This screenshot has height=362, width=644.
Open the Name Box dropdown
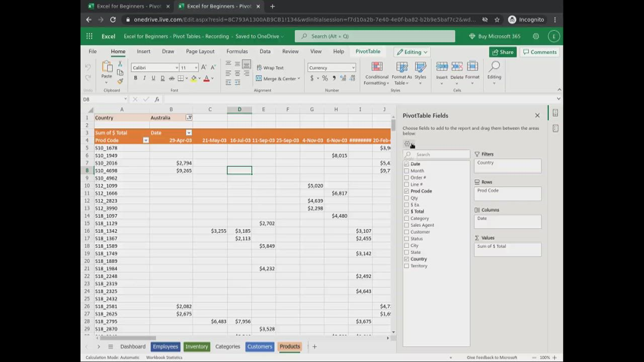tap(125, 99)
